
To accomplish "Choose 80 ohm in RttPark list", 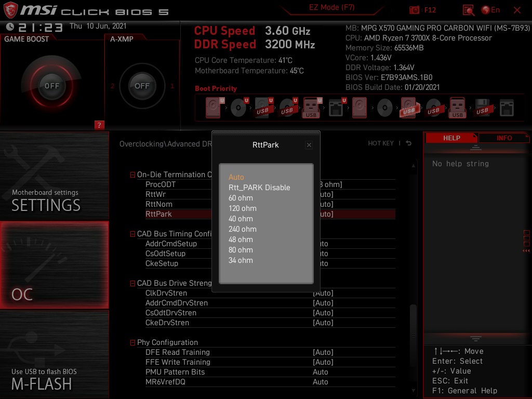I will pyautogui.click(x=241, y=250).
